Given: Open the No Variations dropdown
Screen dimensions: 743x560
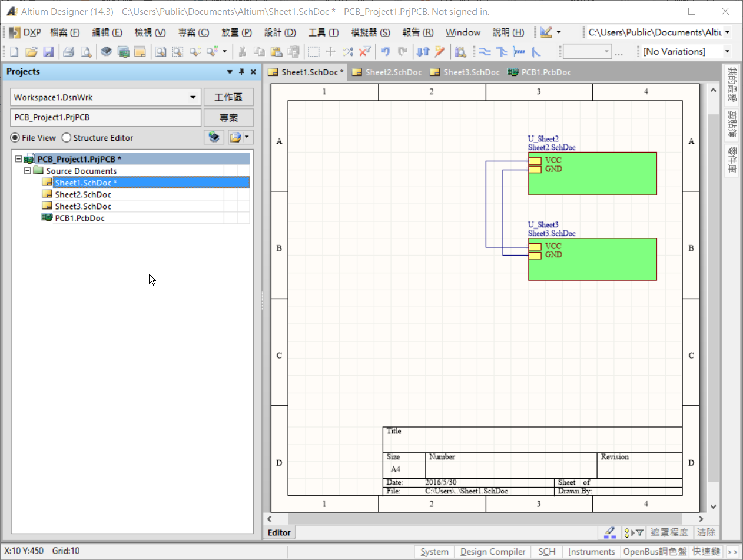Looking at the screenshot, I should 727,52.
